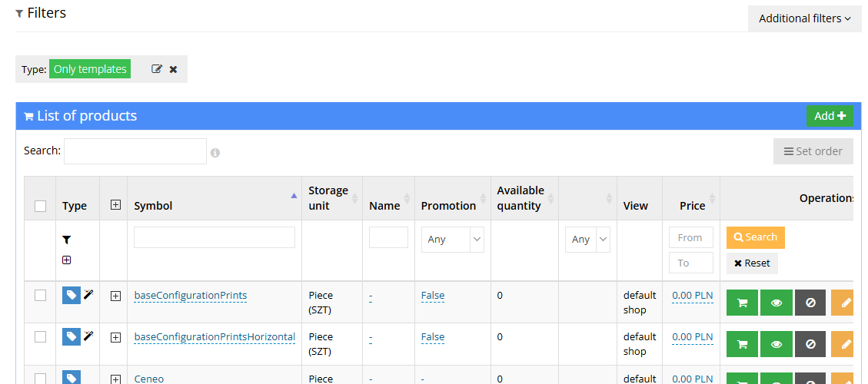
Task: Click blue tag icon for baseConfigurationPrintsHorizontal
Action: click(x=72, y=336)
